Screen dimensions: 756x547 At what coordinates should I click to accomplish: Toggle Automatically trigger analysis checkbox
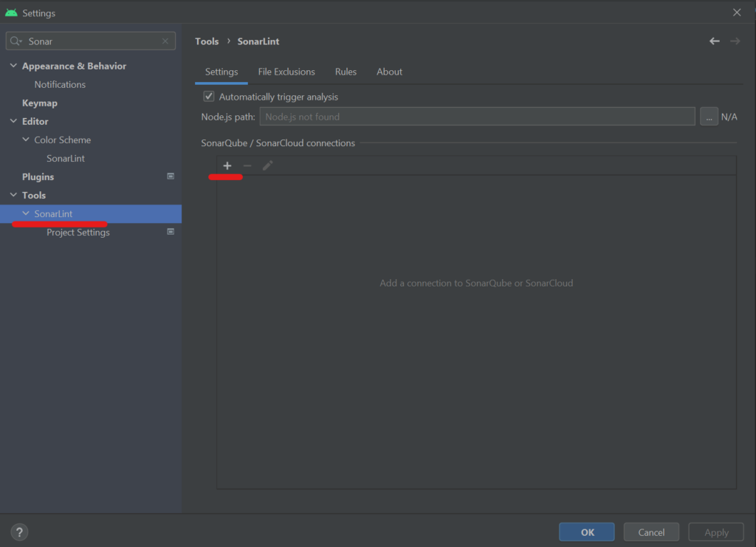coord(209,97)
